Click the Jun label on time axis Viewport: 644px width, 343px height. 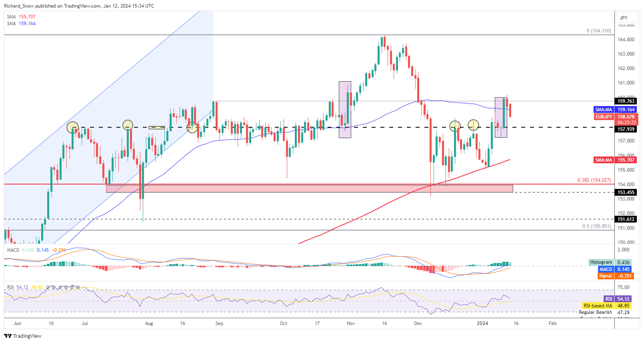[x=17, y=323]
